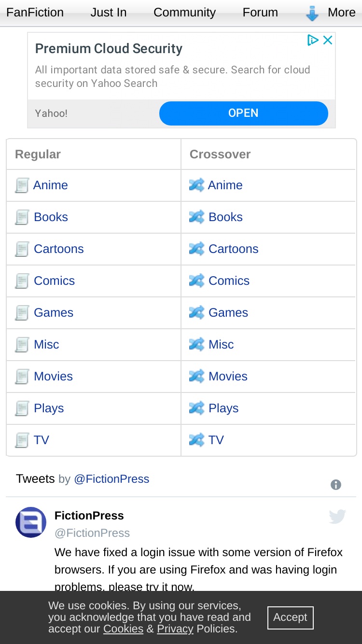
Task: Click the blue arrow next to More
Action: click(312, 14)
